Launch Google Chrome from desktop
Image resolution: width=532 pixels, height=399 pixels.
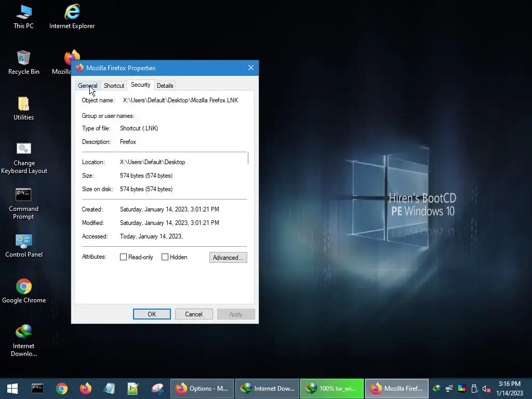point(24,291)
